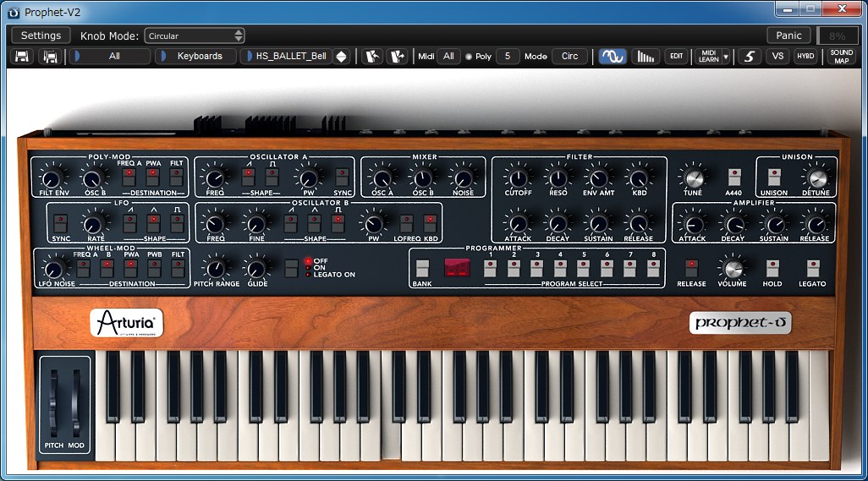Click the red program number display
This screenshot has height=481, width=868.
(457, 269)
